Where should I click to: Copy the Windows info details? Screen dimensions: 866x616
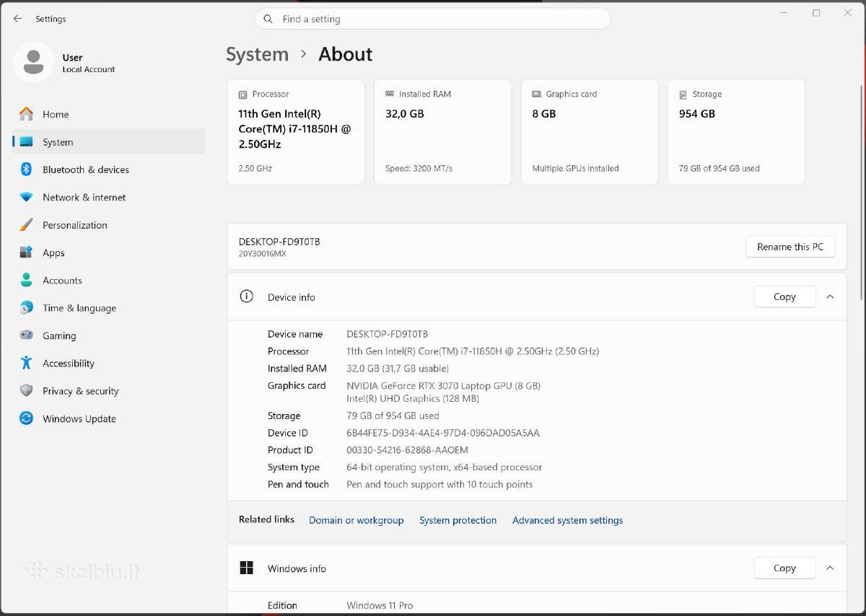784,568
